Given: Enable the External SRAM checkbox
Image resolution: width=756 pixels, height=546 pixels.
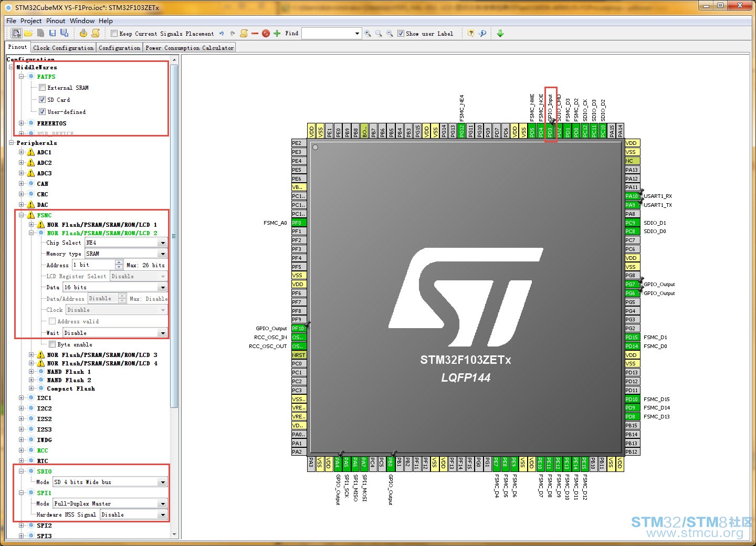Looking at the screenshot, I should pos(43,88).
